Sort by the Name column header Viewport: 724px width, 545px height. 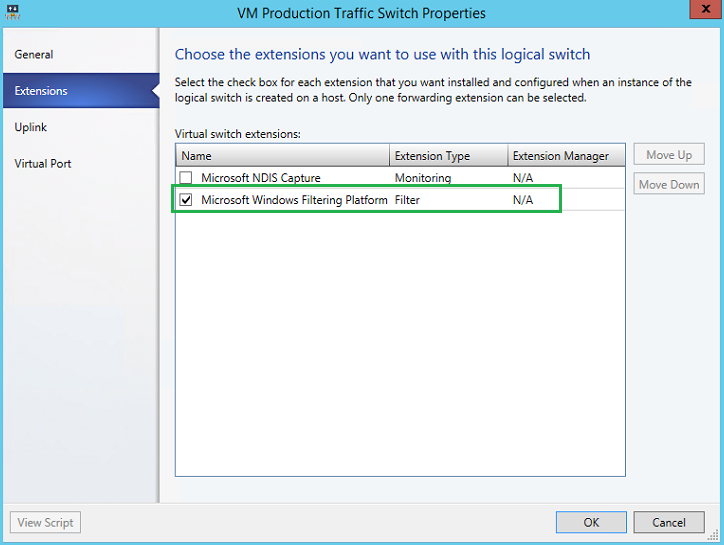click(283, 156)
